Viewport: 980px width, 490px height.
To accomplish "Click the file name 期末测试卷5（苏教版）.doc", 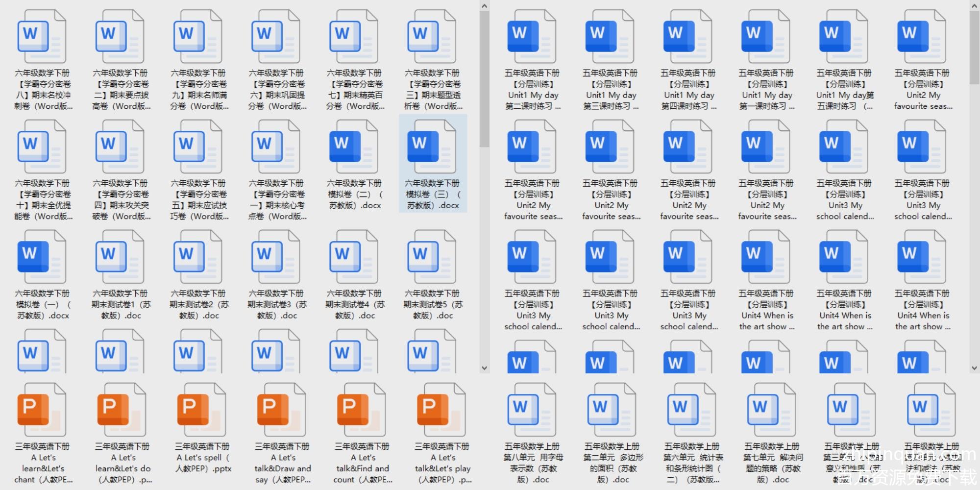I will (x=433, y=304).
